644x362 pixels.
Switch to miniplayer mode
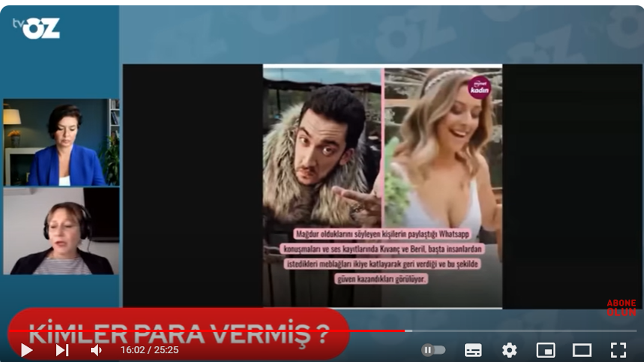[x=545, y=350]
